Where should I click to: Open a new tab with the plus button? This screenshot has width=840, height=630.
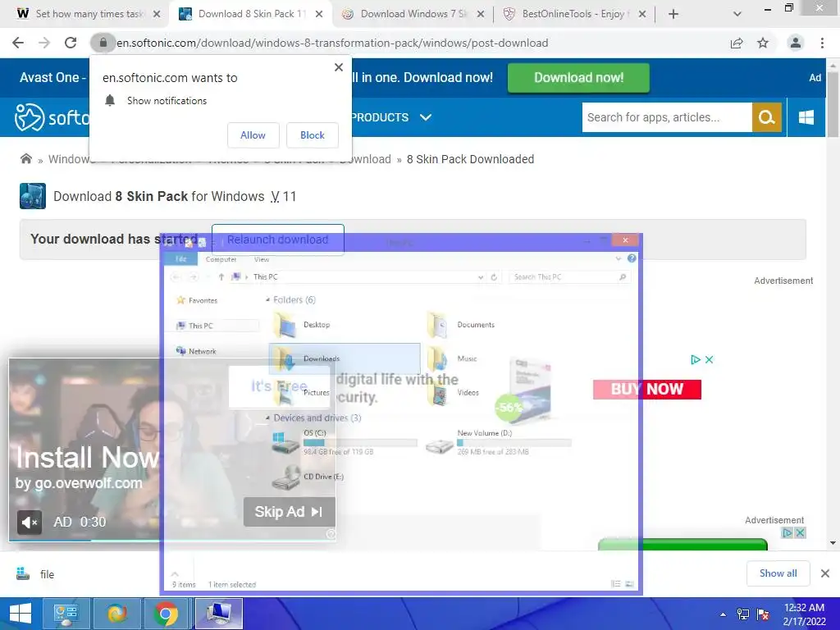click(673, 14)
